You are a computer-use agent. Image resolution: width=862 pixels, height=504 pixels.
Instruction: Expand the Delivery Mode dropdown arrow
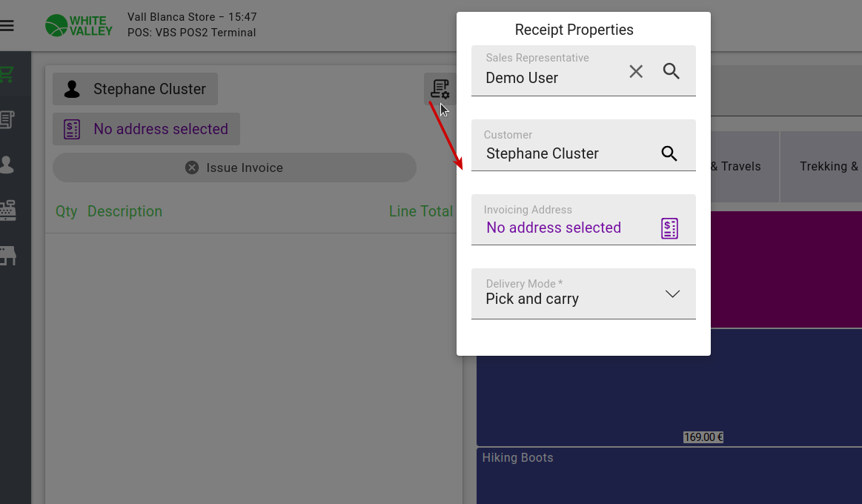click(x=672, y=294)
